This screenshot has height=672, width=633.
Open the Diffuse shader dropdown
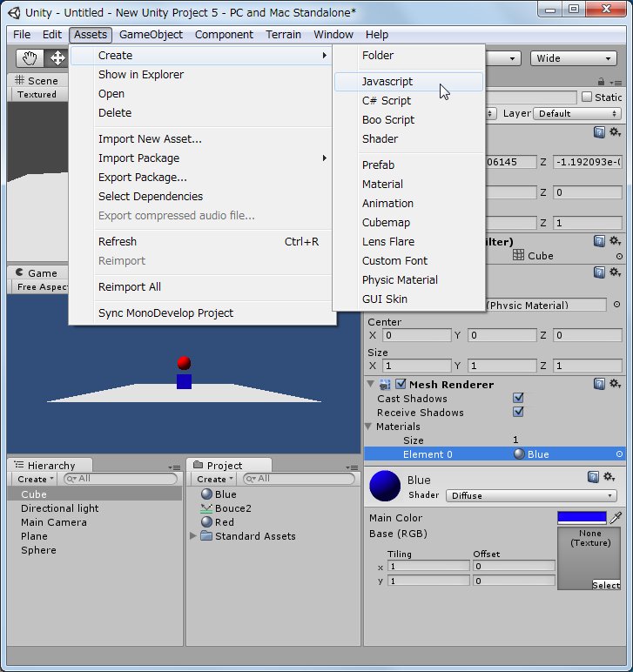coord(531,496)
